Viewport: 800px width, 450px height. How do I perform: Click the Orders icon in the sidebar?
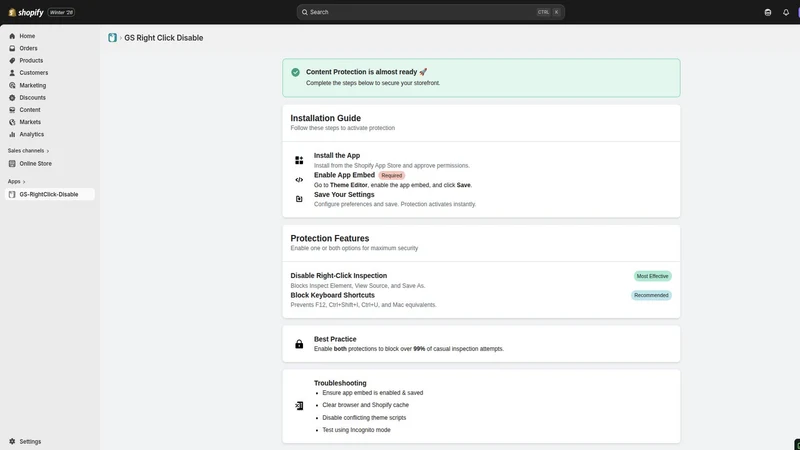tap(12, 48)
